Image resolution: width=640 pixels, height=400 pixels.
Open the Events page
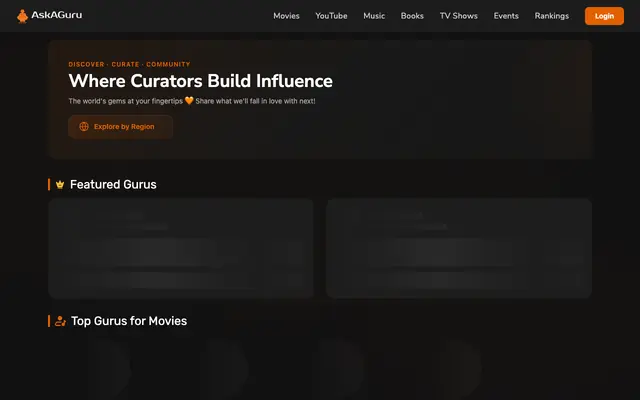506,16
